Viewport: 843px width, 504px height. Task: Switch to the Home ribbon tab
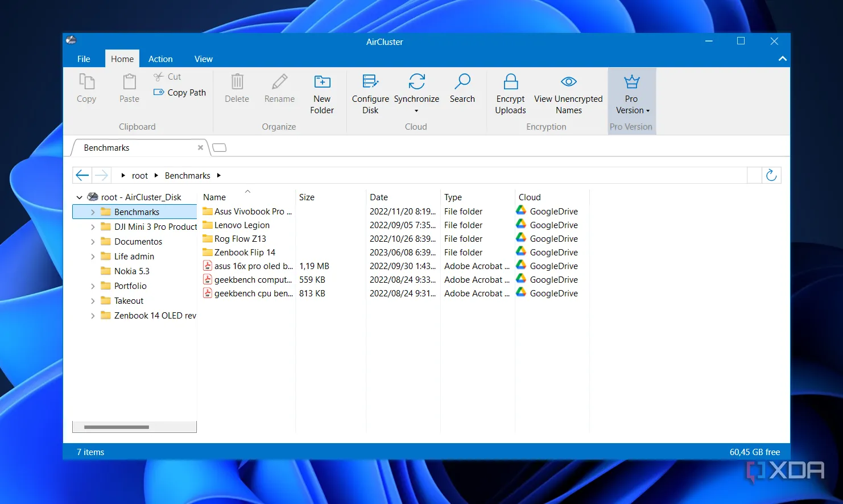(x=122, y=59)
